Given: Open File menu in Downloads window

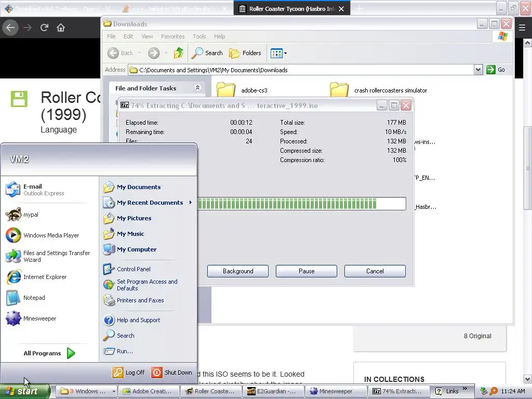Looking at the screenshot, I should [x=111, y=36].
